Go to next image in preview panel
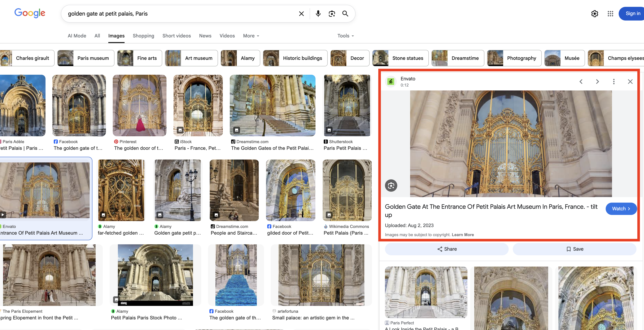The width and height of the screenshot is (644, 330). (597, 81)
